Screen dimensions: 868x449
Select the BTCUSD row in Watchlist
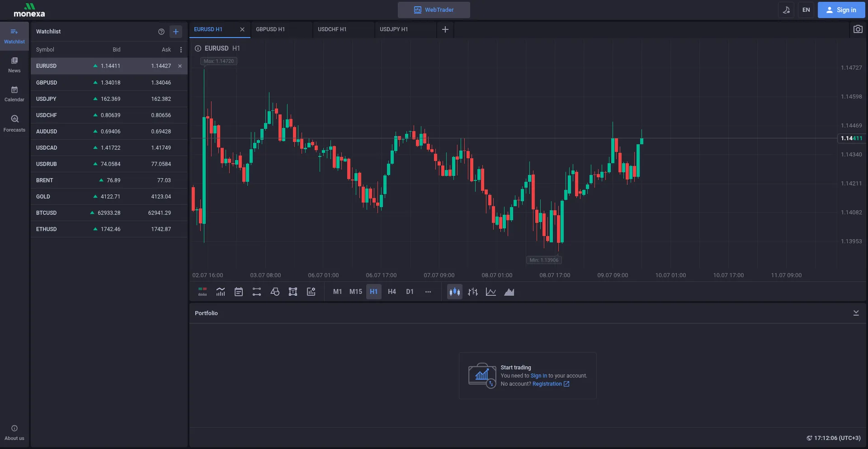coord(109,213)
